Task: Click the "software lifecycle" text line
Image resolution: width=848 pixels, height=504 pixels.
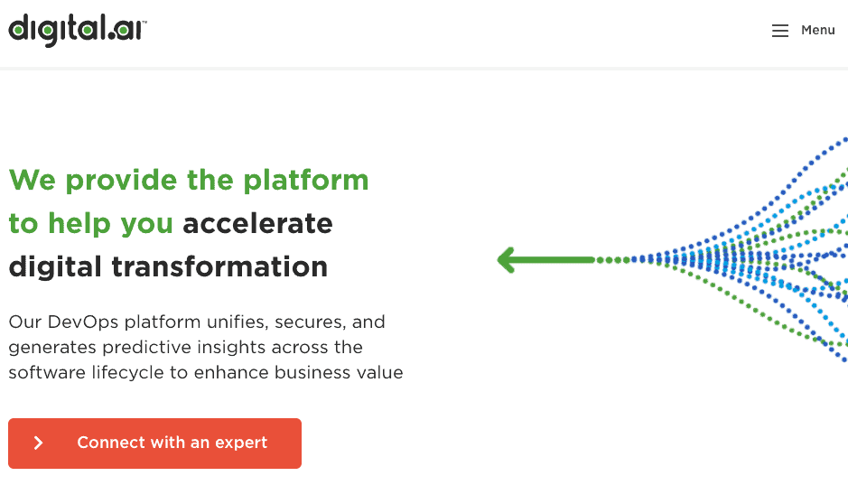Action: tap(206, 372)
